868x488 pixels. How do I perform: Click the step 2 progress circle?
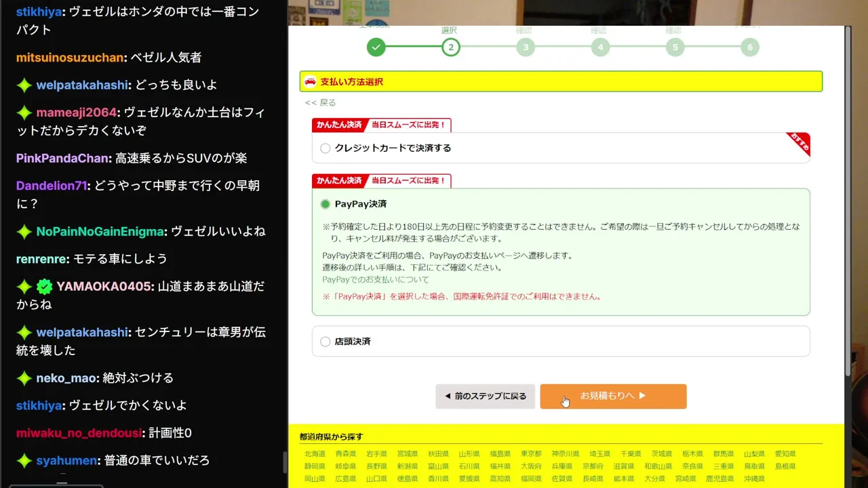click(x=451, y=47)
